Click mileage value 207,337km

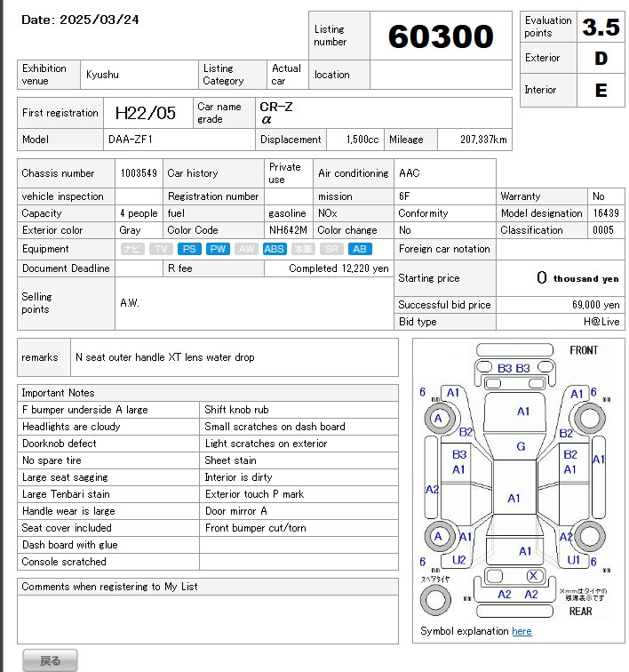point(483,140)
